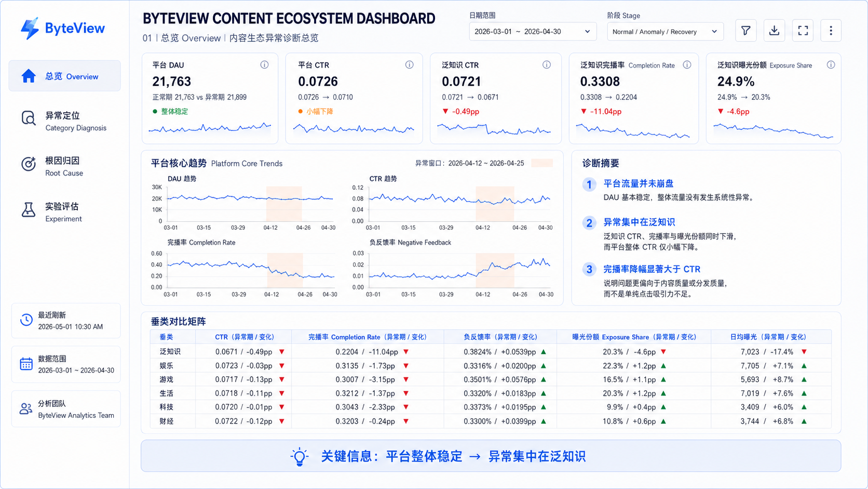Click the 完播率 Completion Rate trend chart
Screen dimensions: 868x489
point(250,270)
